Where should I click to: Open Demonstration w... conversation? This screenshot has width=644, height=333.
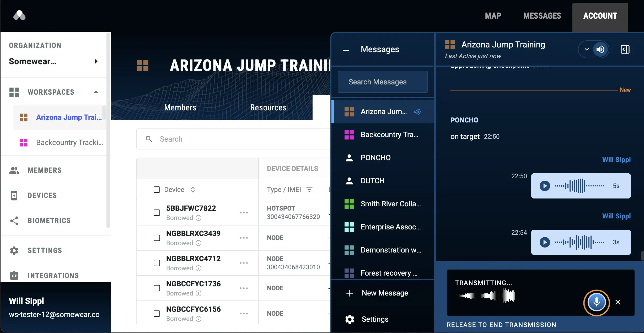(x=383, y=250)
